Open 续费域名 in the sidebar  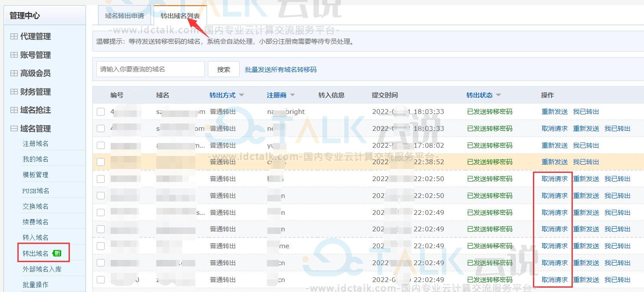pos(36,222)
